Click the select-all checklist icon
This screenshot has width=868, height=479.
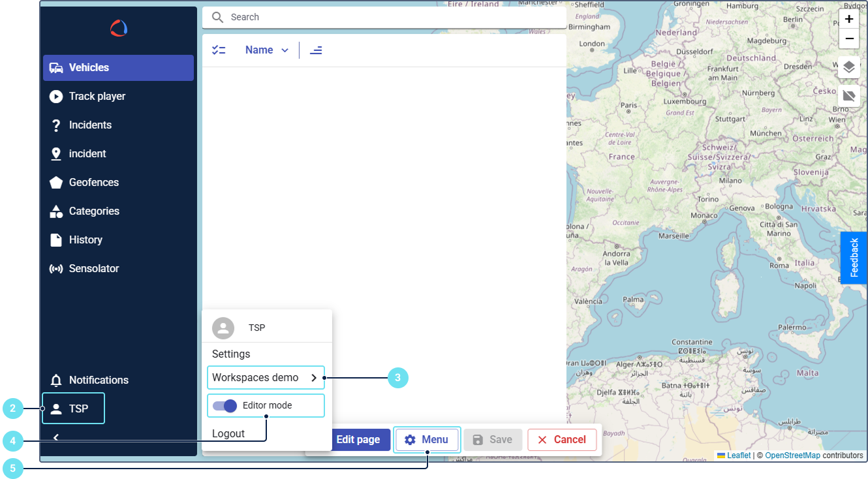(x=219, y=50)
